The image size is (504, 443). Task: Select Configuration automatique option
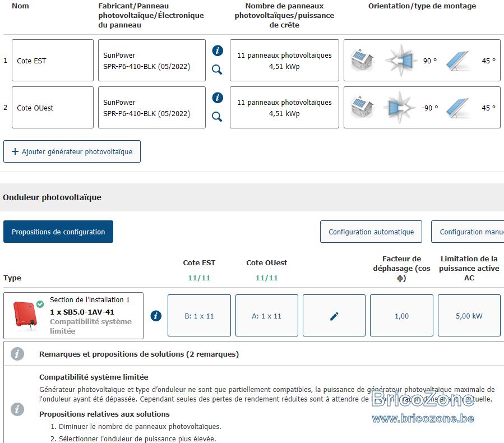pos(371,232)
